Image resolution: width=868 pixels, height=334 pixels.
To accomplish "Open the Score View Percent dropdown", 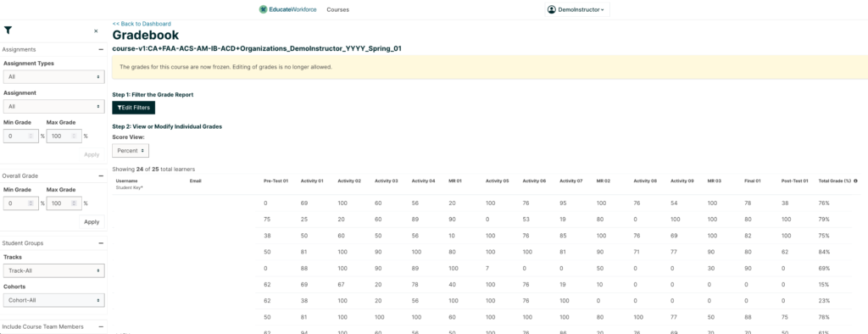I will (131, 151).
